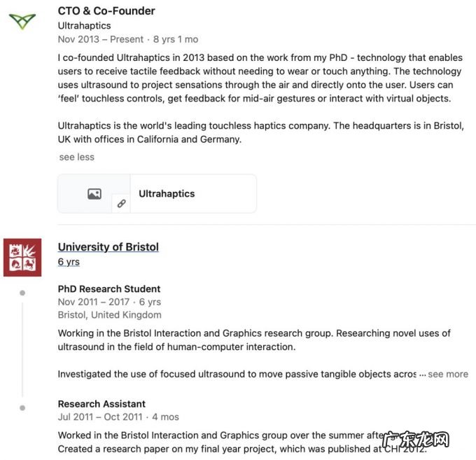
Task: Click the image placeholder icon in media card
Action: (x=94, y=194)
